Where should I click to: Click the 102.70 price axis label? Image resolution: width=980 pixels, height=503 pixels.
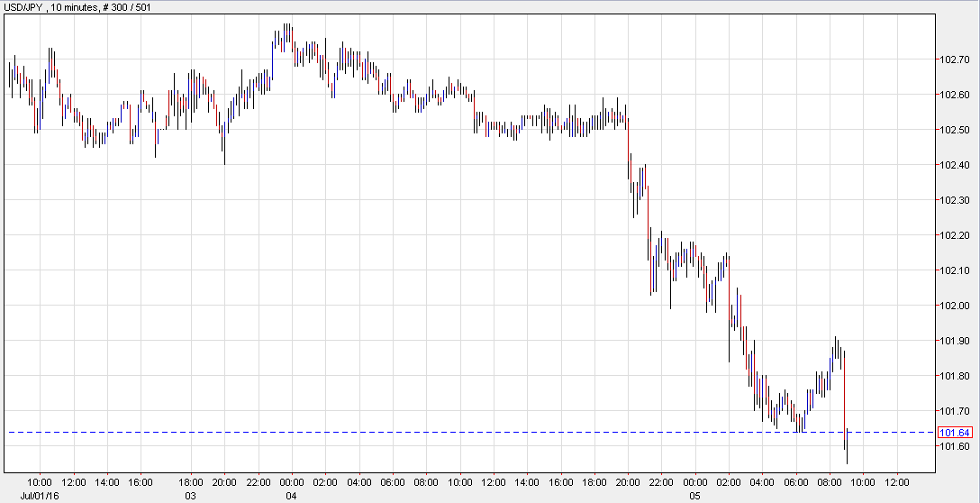pos(955,60)
